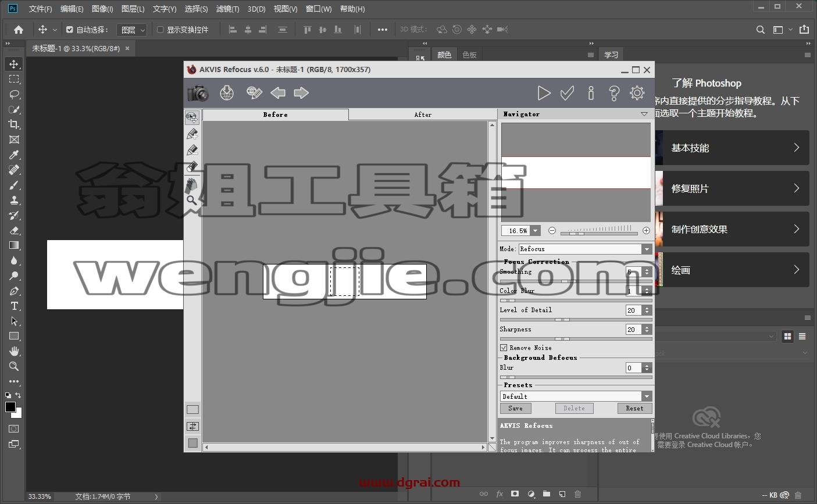Image resolution: width=817 pixels, height=504 pixels.
Task: Apply result with AKVIS checkmark icon
Action: 567,93
